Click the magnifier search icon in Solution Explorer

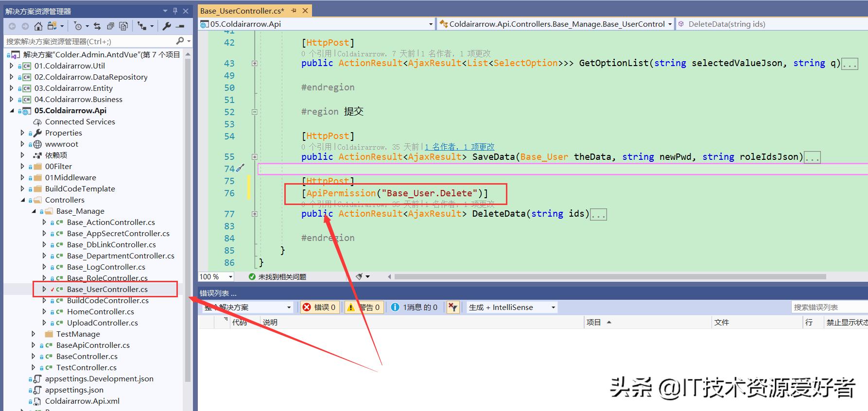click(x=180, y=41)
